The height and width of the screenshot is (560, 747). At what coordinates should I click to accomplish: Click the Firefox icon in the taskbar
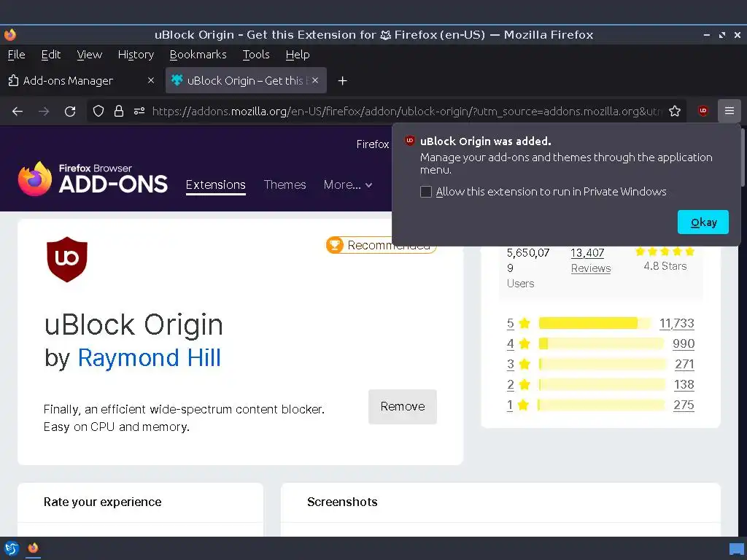tap(33, 548)
